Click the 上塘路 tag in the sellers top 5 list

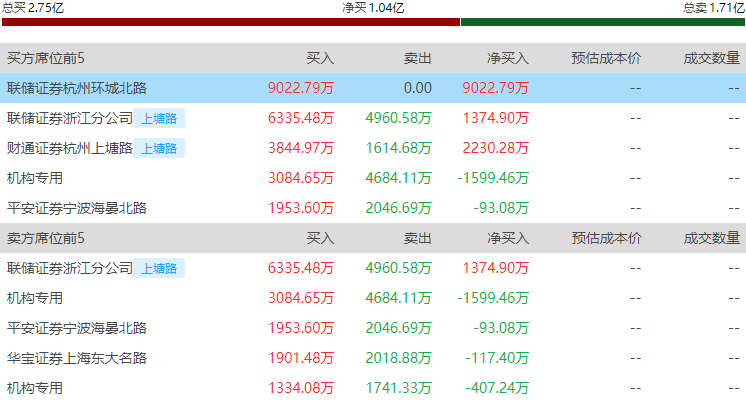point(159,268)
